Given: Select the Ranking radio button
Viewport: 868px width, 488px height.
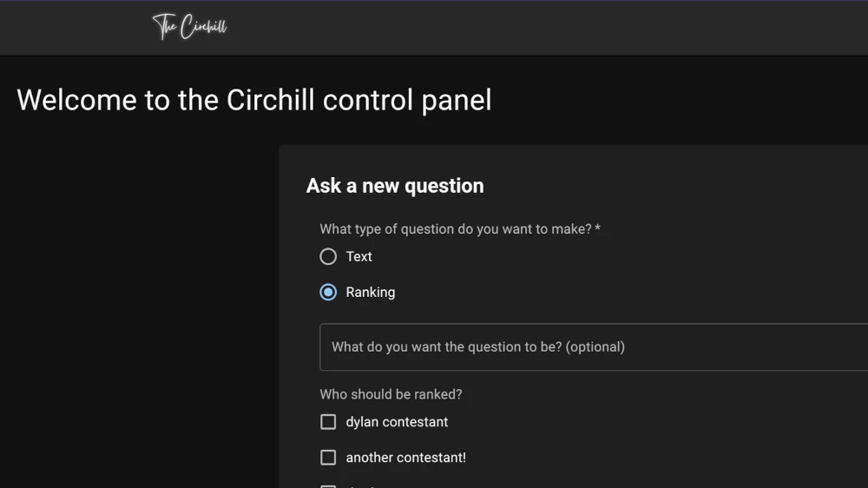Looking at the screenshot, I should tap(328, 293).
